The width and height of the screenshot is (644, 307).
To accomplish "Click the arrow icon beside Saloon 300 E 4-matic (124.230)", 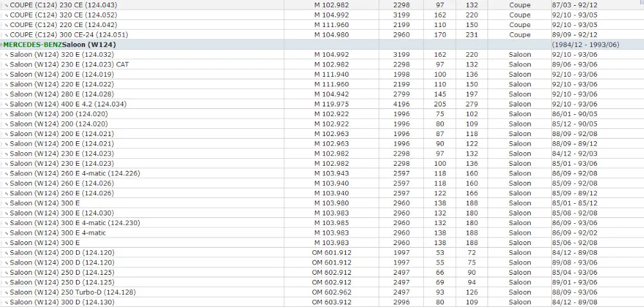I will pyautogui.click(x=6, y=223).
